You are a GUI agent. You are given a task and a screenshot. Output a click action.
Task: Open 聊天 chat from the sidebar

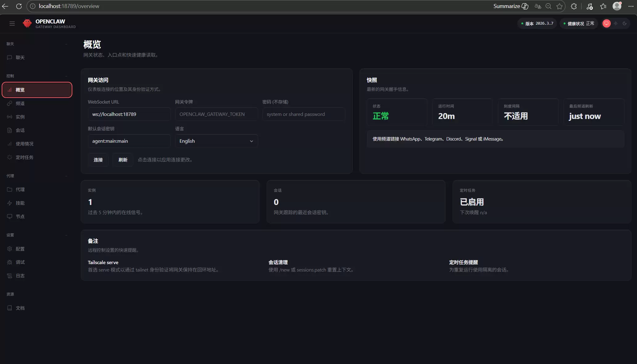pos(20,58)
